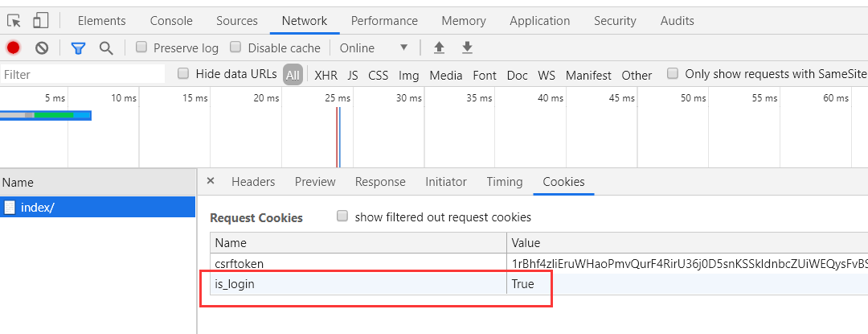This screenshot has height=334, width=868.
Task: Enable the Preserve log checkbox
Action: 141,47
